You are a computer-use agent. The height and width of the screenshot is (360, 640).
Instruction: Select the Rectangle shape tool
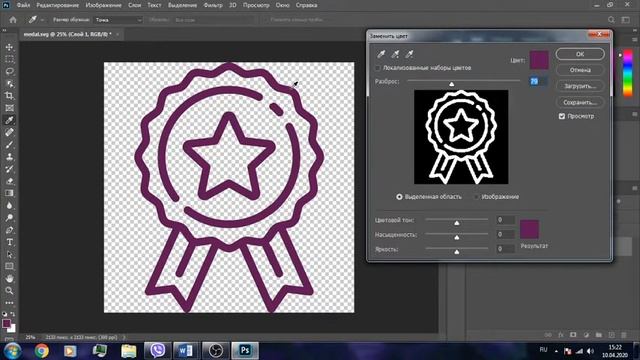(x=9, y=267)
